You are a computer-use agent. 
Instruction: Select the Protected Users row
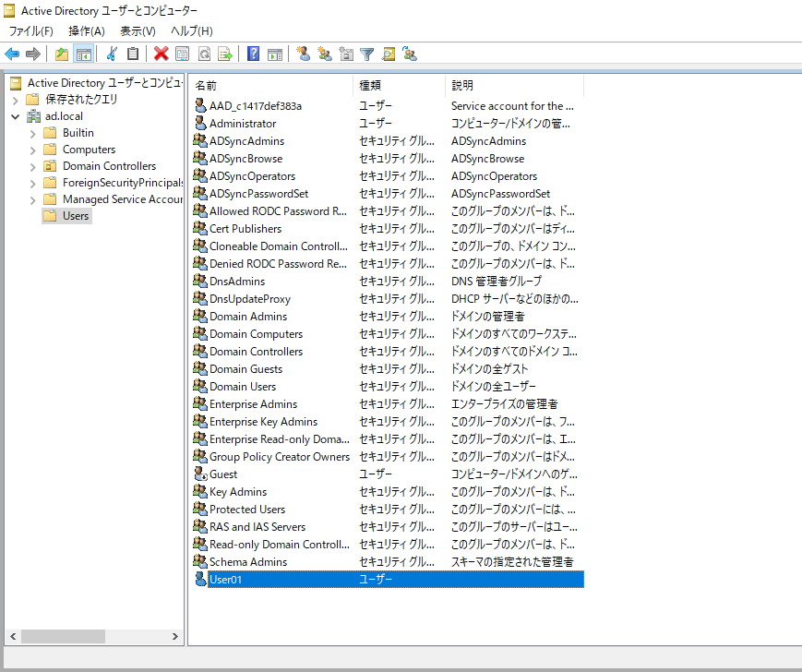388,510
